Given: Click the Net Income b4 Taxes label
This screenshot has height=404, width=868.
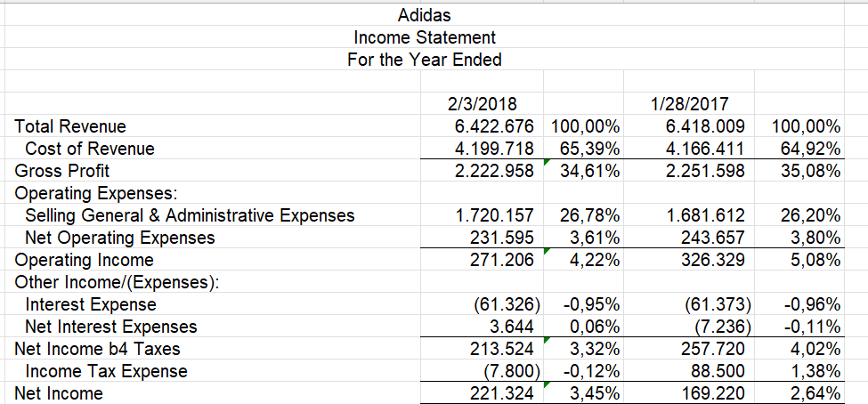Looking at the screenshot, I should pos(97,349).
